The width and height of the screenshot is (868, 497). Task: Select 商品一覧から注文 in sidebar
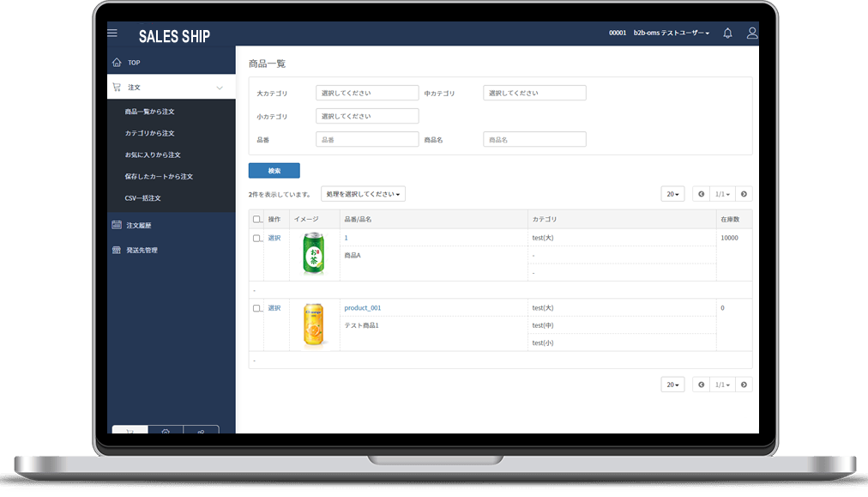pos(150,112)
